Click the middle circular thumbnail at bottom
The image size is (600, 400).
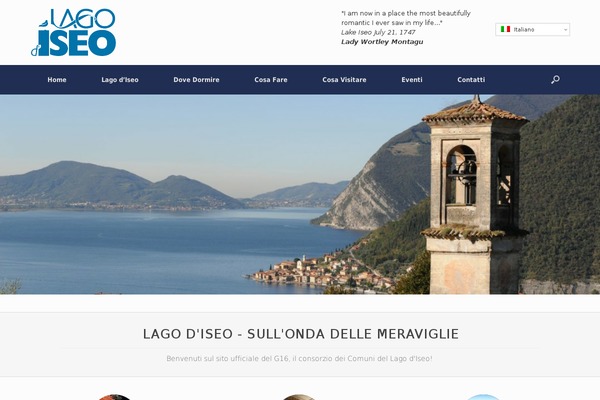[299, 397]
